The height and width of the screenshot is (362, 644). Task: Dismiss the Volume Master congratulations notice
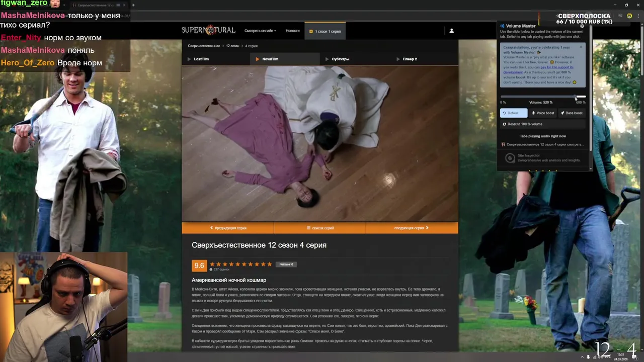click(x=581, y=47)
